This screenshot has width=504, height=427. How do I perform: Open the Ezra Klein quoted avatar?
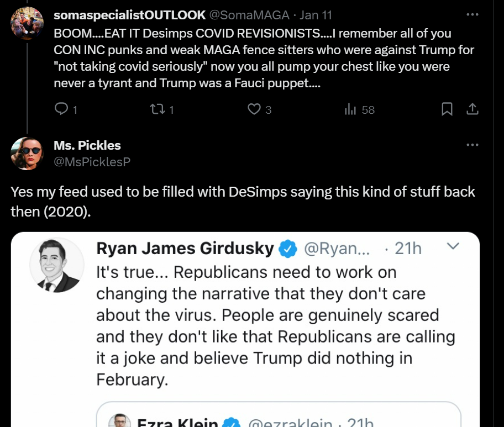point(119,420)
